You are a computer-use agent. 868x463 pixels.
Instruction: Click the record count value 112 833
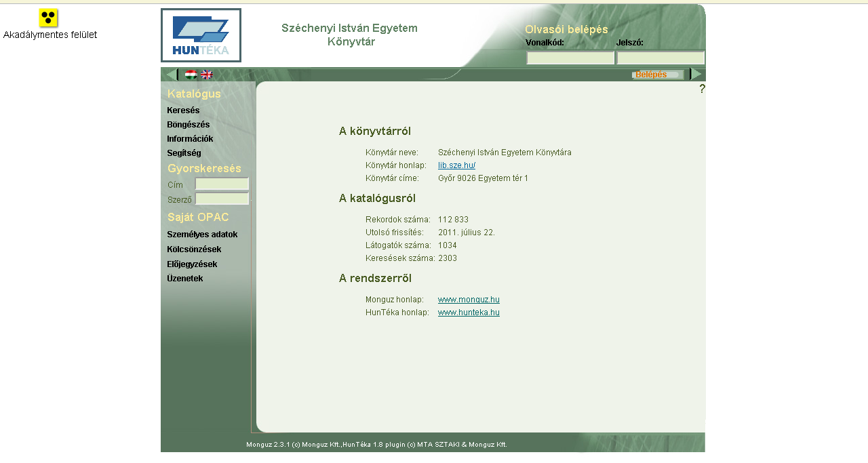click(453, 220)
